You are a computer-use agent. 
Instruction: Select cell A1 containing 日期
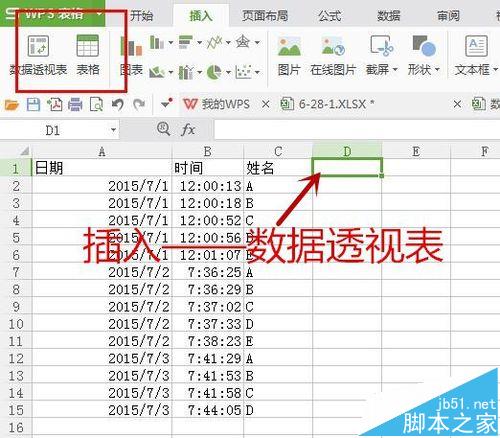click(x=102, y=168)
